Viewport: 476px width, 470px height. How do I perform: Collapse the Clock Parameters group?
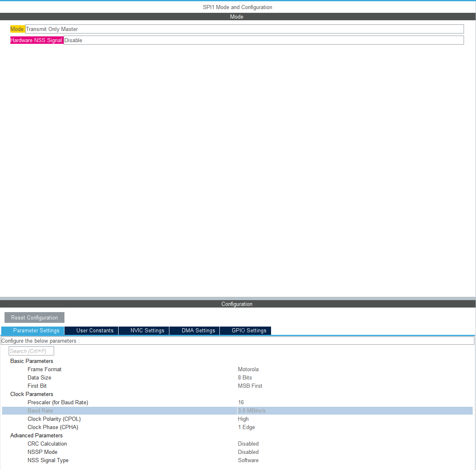[x=31, y=394]
